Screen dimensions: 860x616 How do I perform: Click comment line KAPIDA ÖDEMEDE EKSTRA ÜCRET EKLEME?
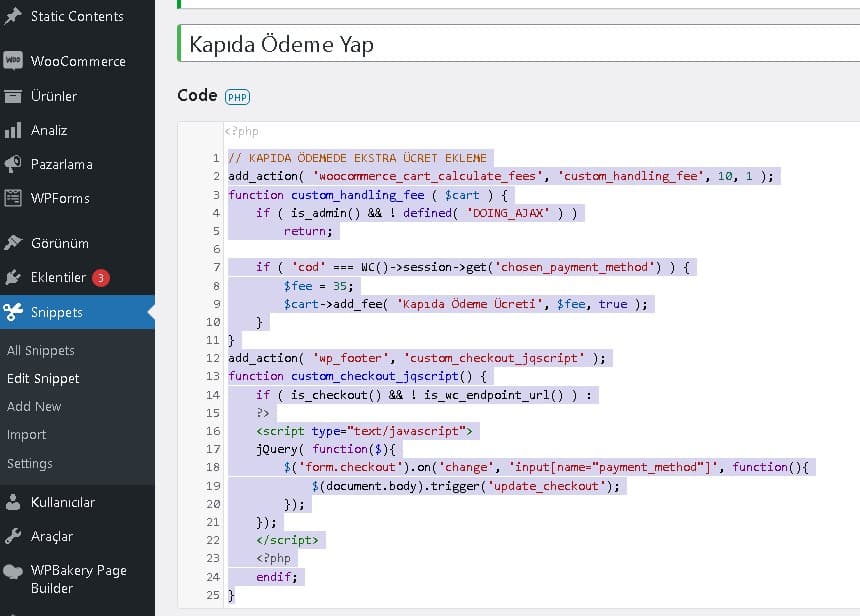point(357,158)
